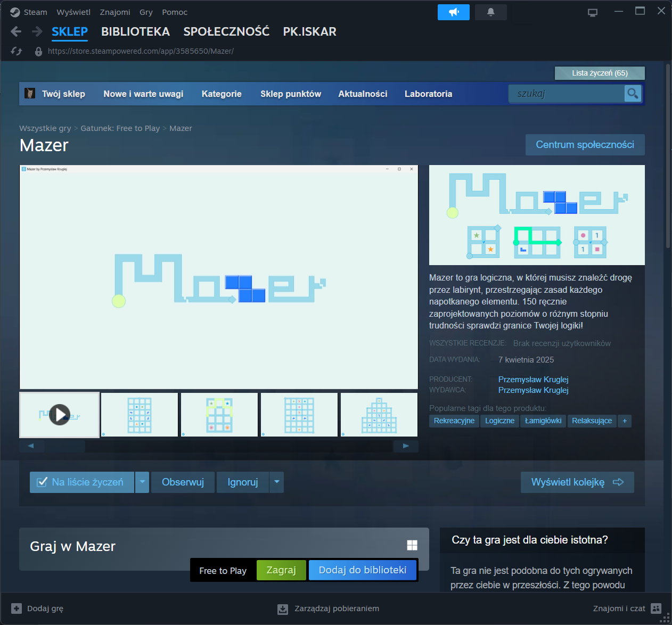
Task: Click Wyświetl kolejkę button
Action: (x=577, y=482)
